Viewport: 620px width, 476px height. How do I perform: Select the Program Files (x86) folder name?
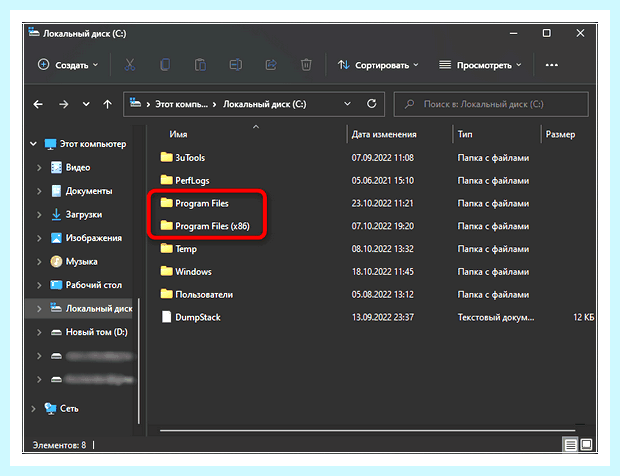(212, 226)
